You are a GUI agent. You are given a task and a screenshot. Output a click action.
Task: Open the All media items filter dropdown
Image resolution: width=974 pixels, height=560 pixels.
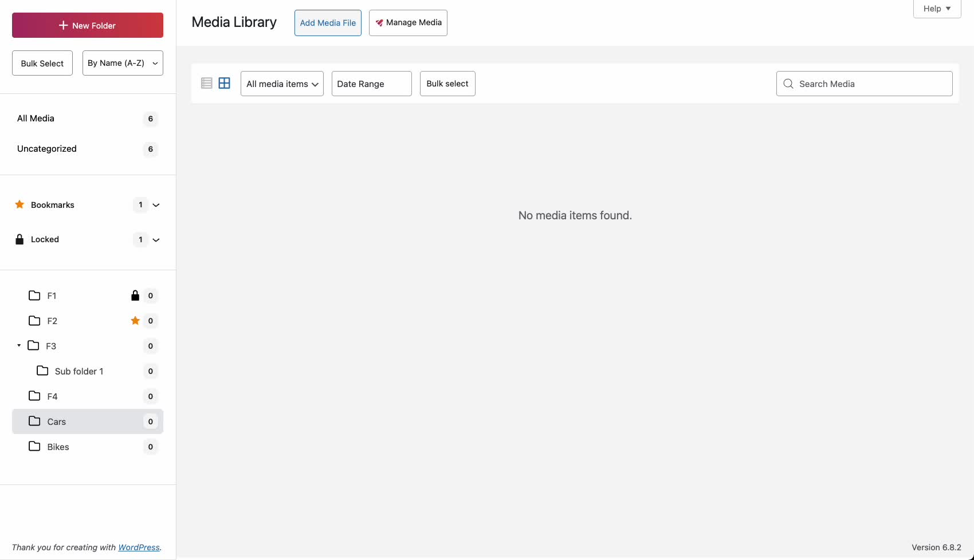tap(281, 83)
